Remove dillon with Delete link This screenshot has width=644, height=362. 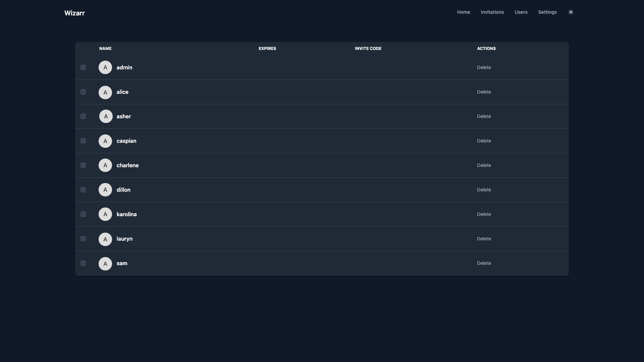[x=484, y=190]
